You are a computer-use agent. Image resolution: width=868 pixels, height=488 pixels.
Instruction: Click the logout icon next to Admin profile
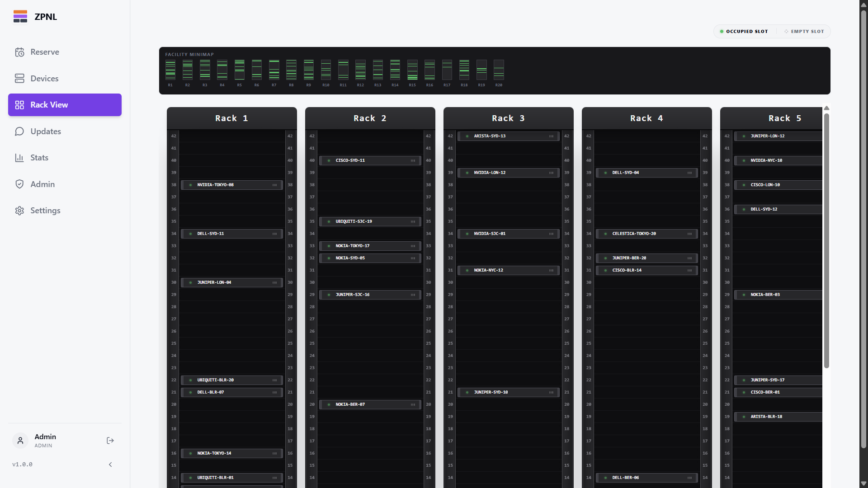point(110,441)
